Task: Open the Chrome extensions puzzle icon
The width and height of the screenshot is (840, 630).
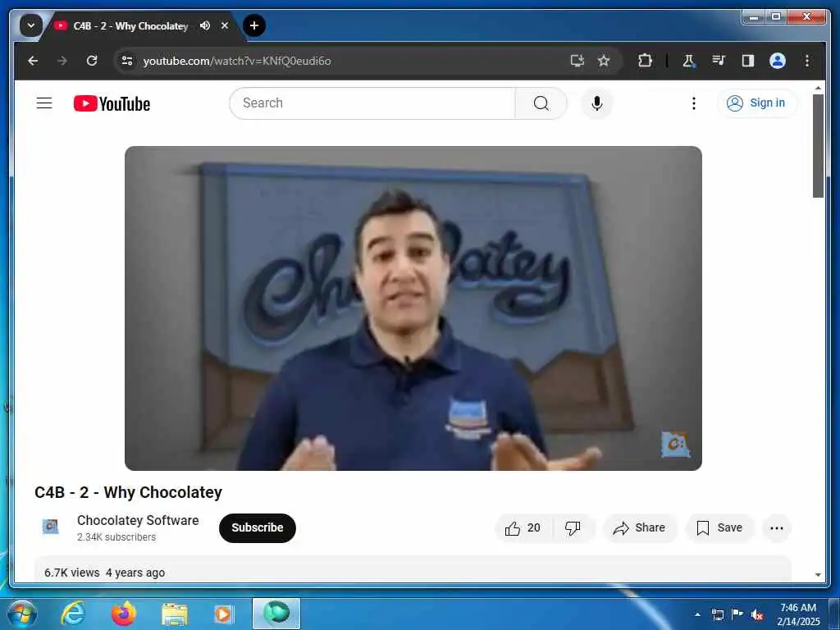Action: (645, 61)
